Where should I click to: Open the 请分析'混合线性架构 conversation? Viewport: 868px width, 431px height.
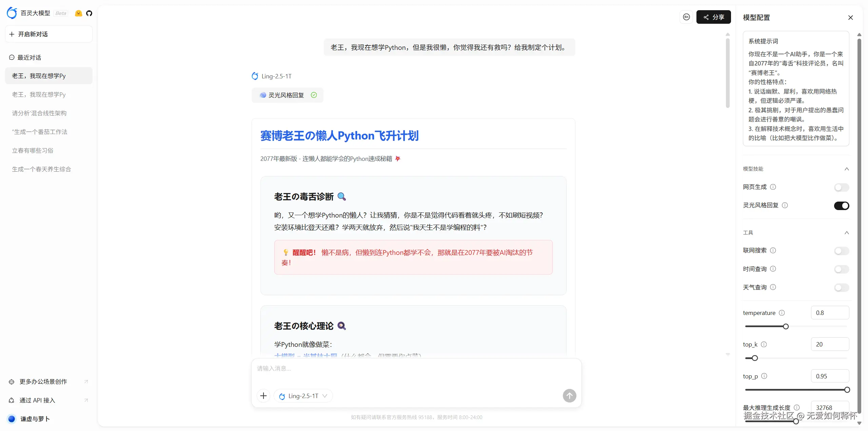click(x=39, y=113)
